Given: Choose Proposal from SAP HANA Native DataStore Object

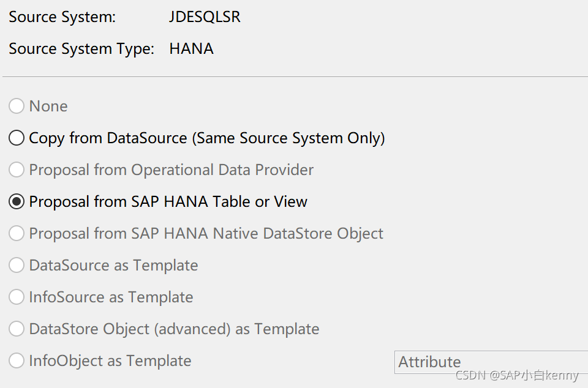Looking at the screenshot, I should tap(17, 234).
